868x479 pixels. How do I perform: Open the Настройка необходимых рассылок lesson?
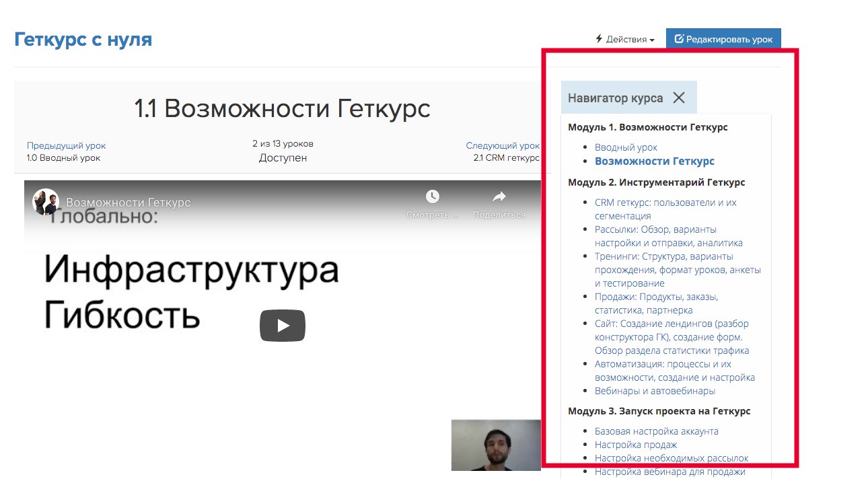[672, 458]
